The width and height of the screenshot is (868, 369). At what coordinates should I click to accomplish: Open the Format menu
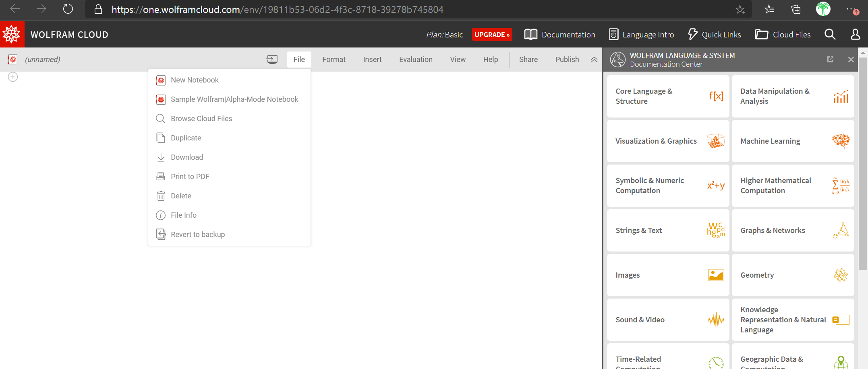click(x=334, y=60)
